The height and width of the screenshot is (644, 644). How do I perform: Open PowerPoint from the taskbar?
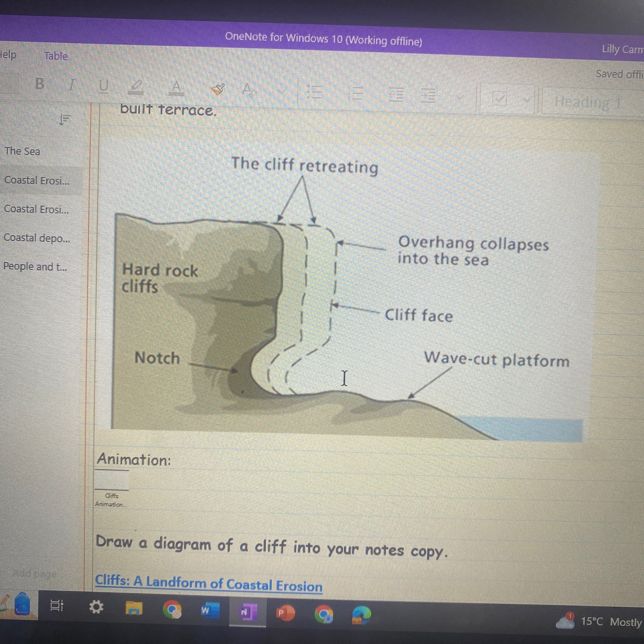[284, 613]
